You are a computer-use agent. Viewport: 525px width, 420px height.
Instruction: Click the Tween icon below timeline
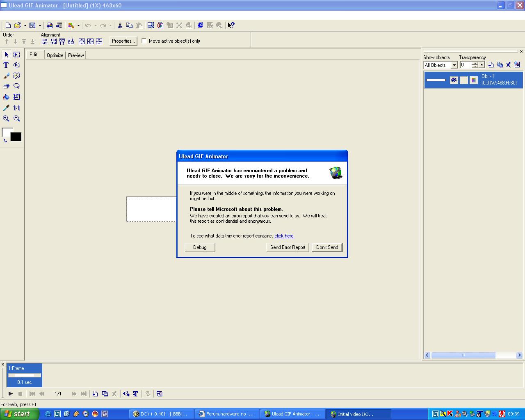pos(126,394)
